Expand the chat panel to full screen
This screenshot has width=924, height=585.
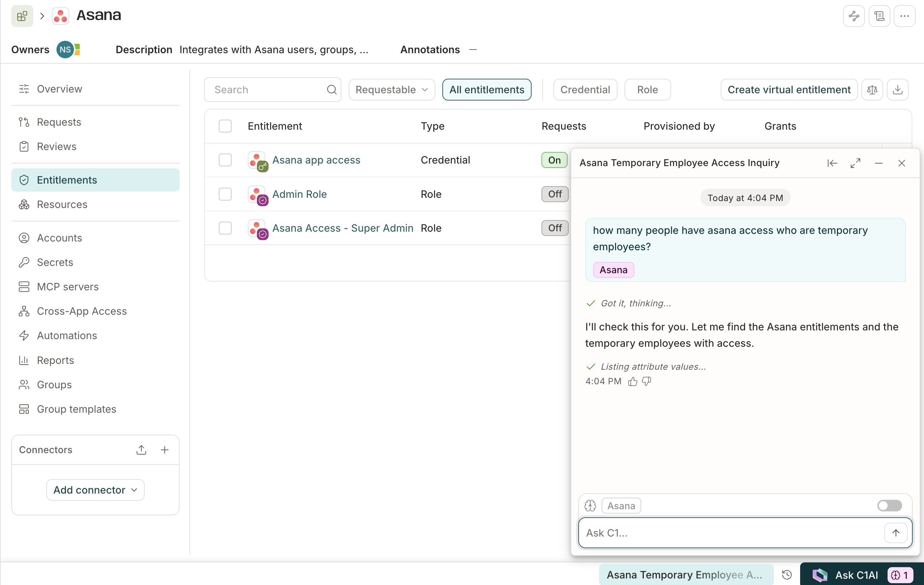pyautogui.click(x=855, y=164)
